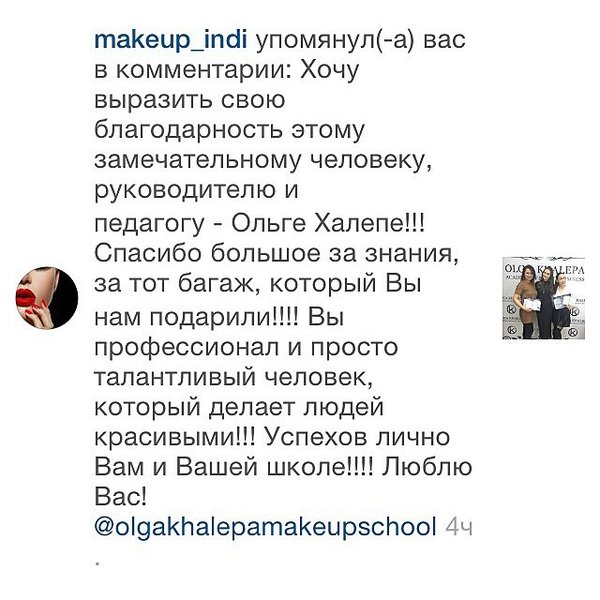Click the 'Люблю' word near the end
Image resolution: width=600 pixels, height=600 pixels.
point(427,466)
